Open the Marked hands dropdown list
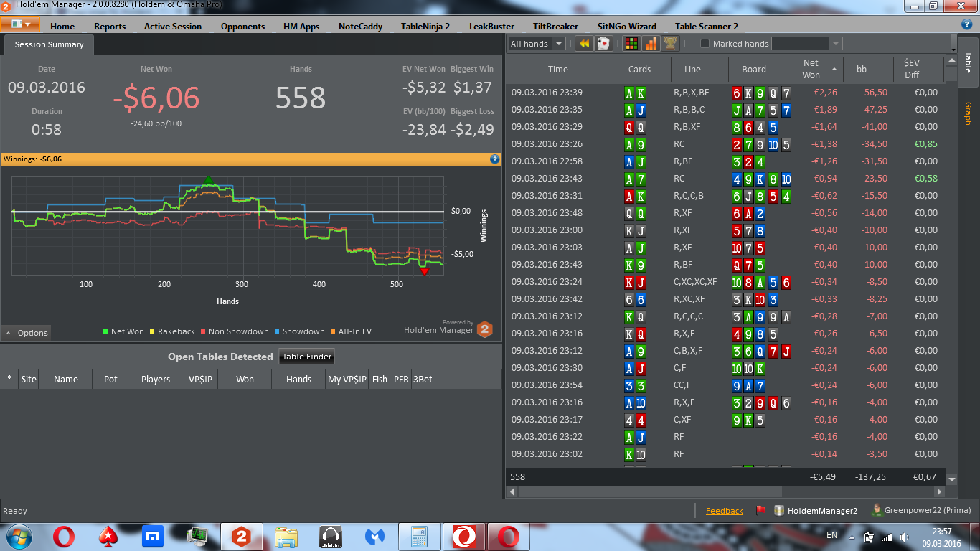The image size is (980, 551). (x=835, y=44)
